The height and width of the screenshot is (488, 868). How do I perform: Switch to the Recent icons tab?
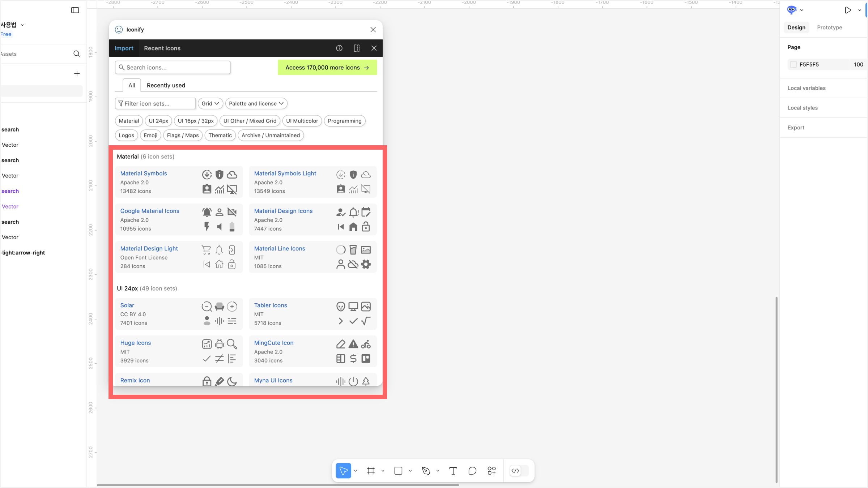coord(162,48)
